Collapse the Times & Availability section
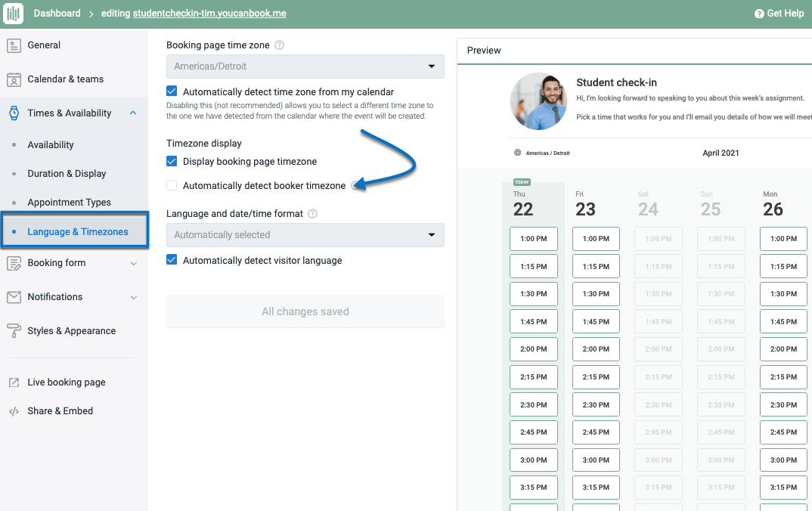 tap(133, 112)
